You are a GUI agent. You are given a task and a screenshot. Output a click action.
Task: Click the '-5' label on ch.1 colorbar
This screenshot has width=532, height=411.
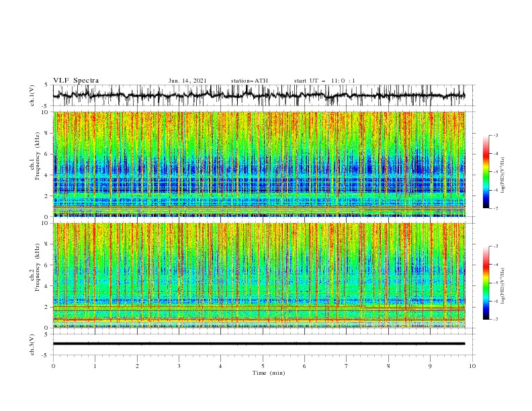click(x=496, y=172)
